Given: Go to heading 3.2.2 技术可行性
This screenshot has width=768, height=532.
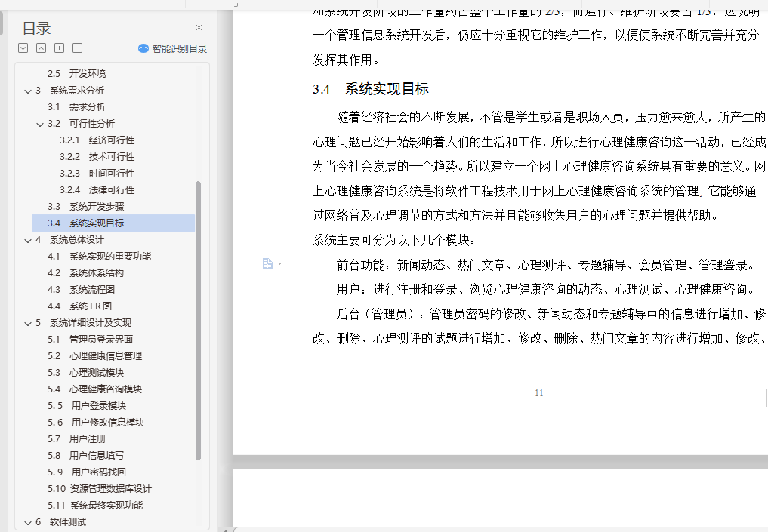Looking at the screenshot, I should point(97,157).
